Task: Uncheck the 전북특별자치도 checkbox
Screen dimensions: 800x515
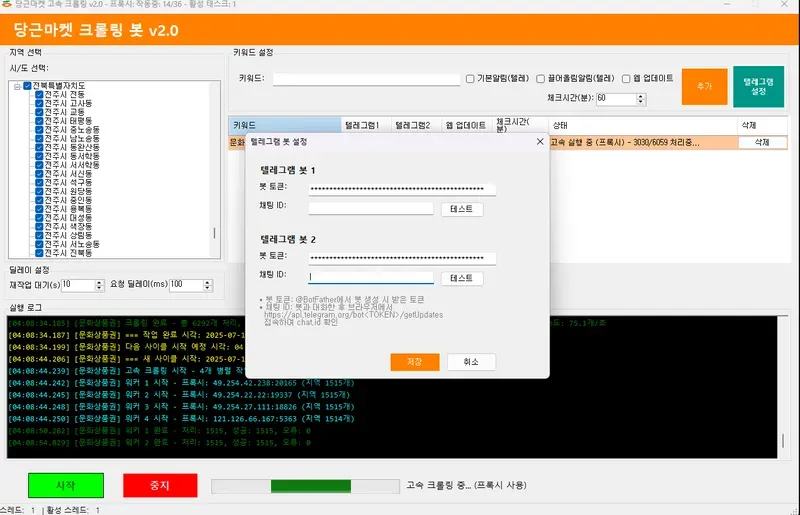Action: coord(28,86)
